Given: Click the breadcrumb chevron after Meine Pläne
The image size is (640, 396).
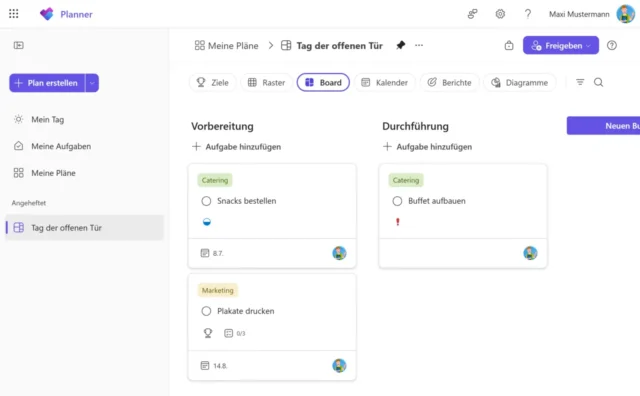Looking at the screenshot, I should (271, 45).
